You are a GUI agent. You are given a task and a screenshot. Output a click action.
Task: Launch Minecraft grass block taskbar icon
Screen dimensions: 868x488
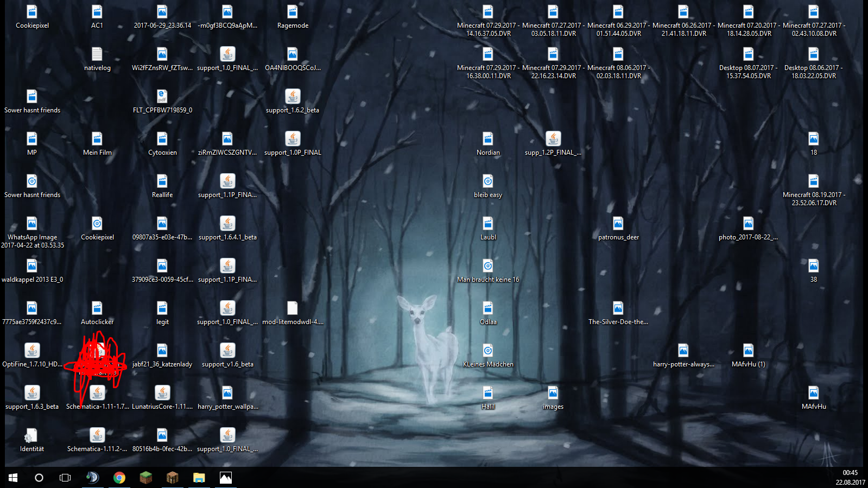pyautogui.click(x=145, y=478)
